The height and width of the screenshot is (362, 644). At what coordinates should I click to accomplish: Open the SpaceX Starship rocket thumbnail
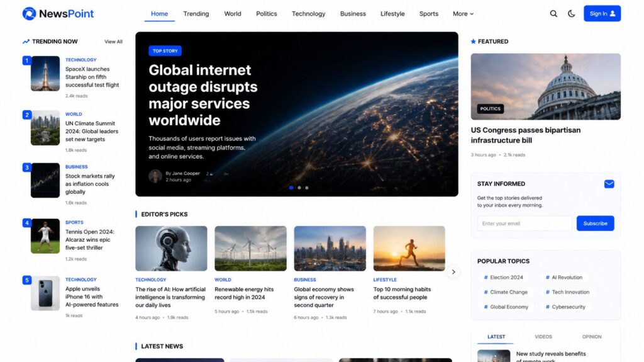coord(45,73)
